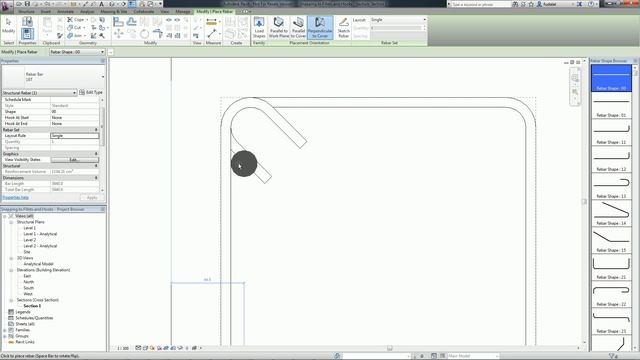Select the Move tool

[118, 34]
